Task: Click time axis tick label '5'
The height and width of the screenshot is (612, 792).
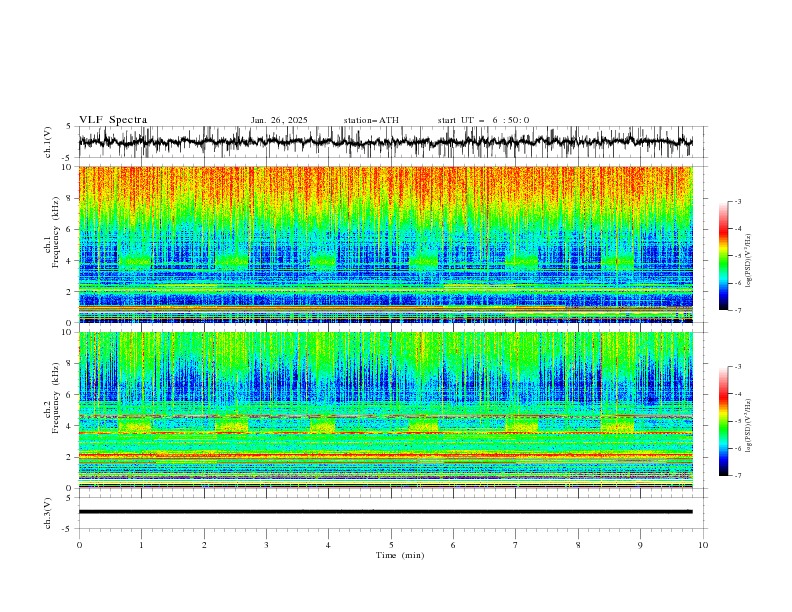Action: (x=391, y=545)
